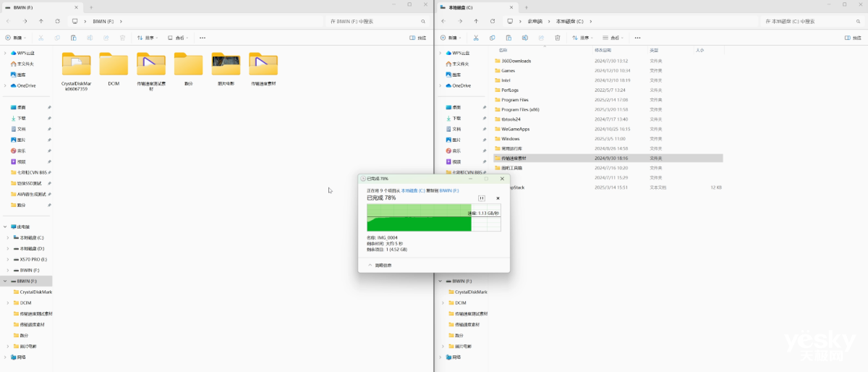Screen dimensions: 868x372
Task: Open the 查看 view dropdown in right window
Action: click(613, 38)
